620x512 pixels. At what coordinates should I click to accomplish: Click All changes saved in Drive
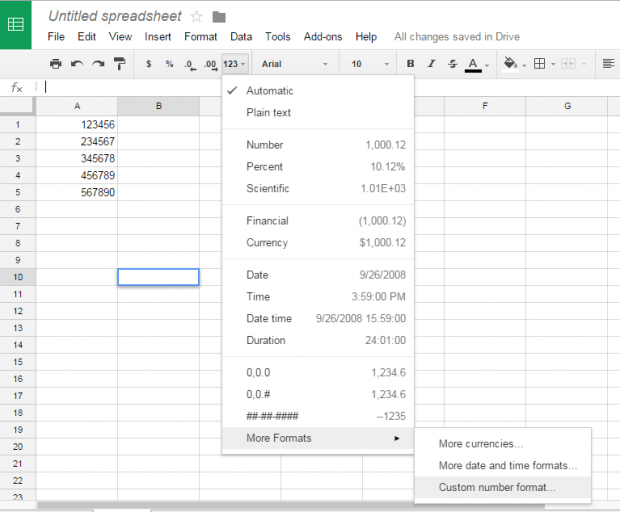(457, 37)
